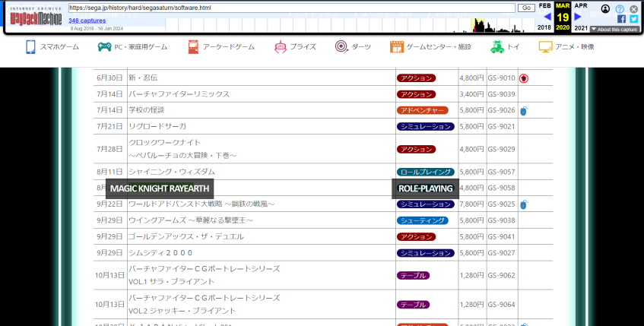Click the Go button in Wayback toolbar

pyautogui.click(x=526, y=8)
